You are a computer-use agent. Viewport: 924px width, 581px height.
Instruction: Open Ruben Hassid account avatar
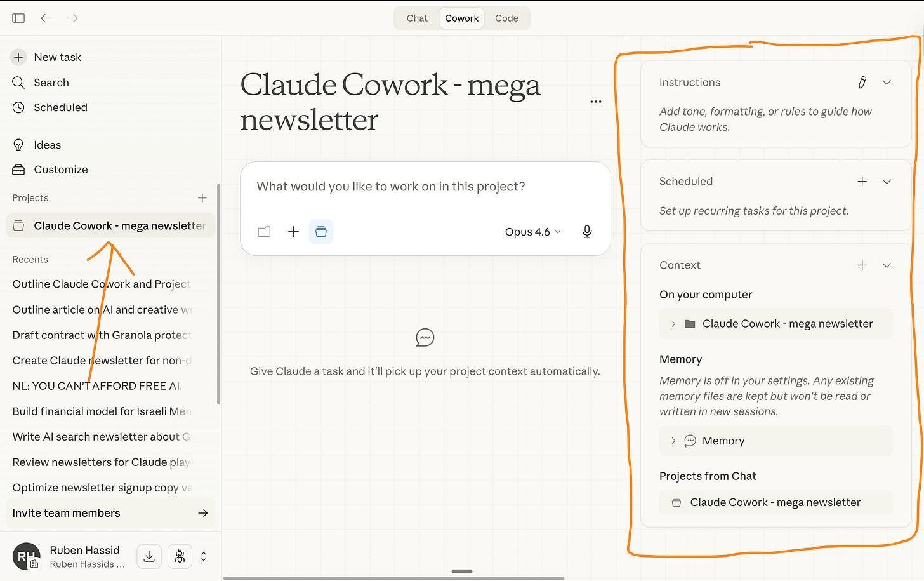pos(26,556)
